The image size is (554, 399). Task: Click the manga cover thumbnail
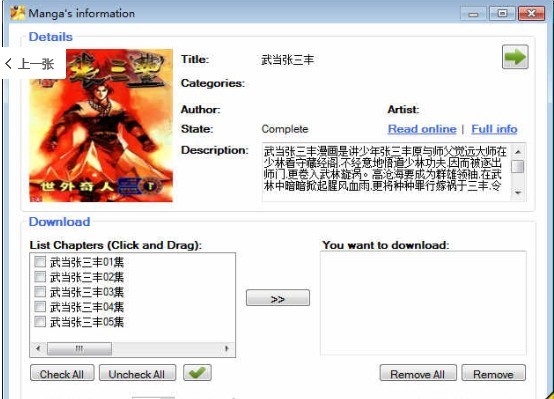[101, 125]
